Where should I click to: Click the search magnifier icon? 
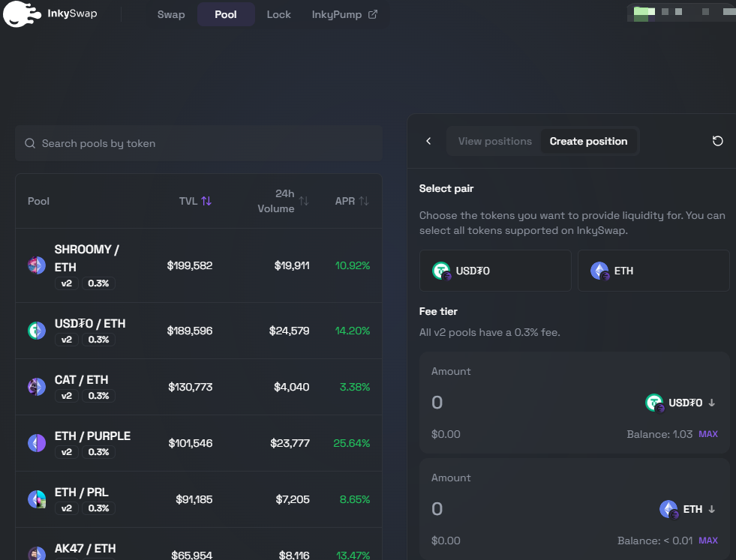tap(30, 143)
